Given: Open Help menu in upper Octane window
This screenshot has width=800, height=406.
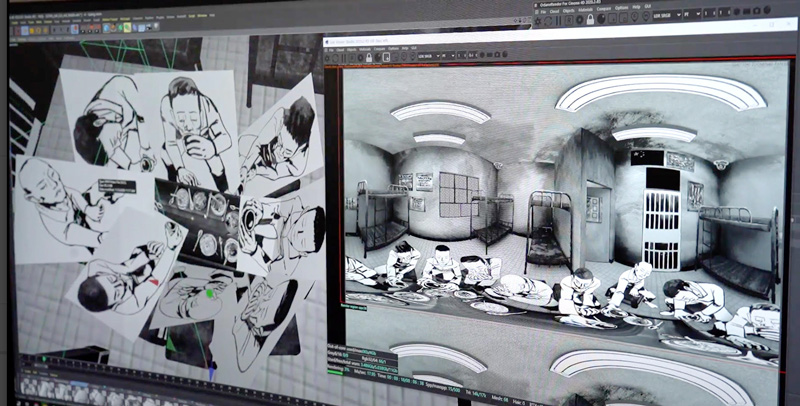Looking at the screenshot, I should tap(636, 7).
